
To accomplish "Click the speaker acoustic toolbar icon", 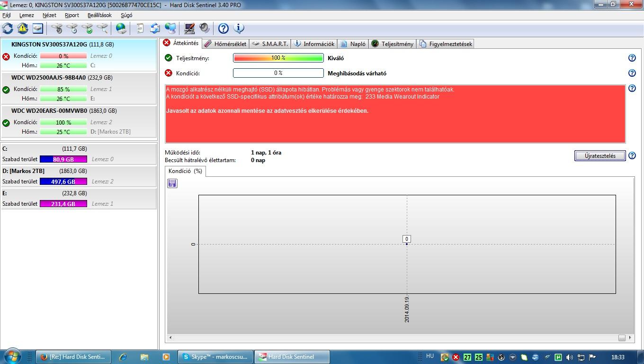I will tap(205, 28).
